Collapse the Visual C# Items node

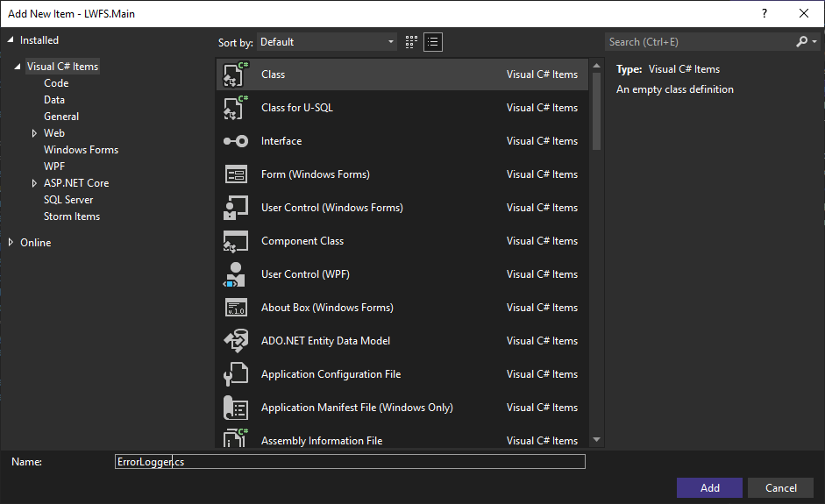(x=18, y=67)
